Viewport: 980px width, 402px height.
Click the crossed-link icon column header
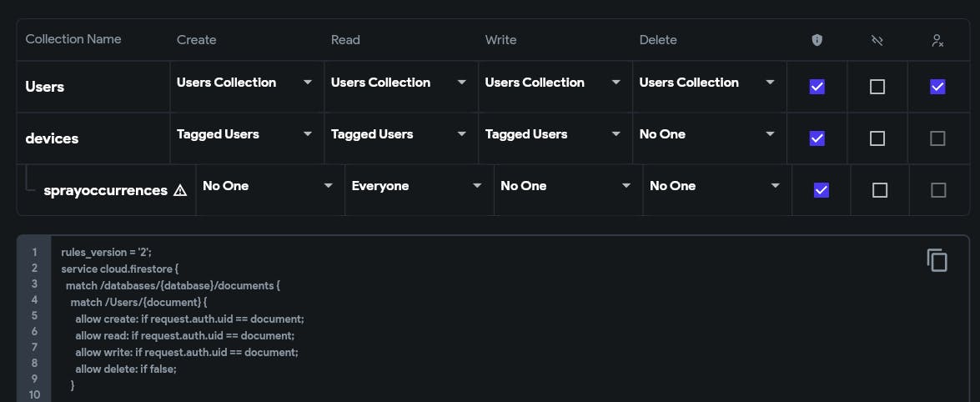click(x=877, y=40)
